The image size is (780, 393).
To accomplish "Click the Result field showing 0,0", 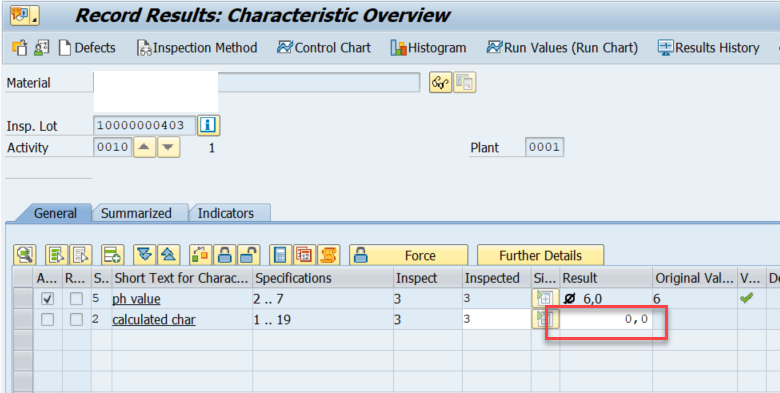I will click(606, 319).
